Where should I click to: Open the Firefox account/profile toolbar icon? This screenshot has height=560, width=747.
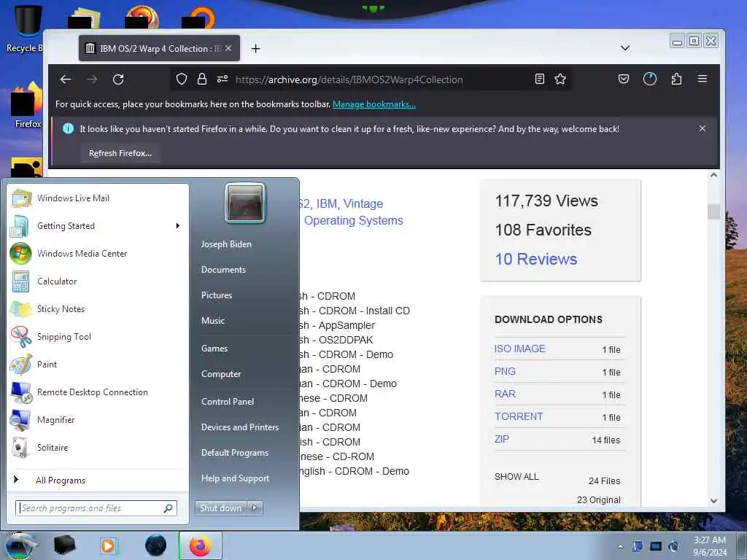pyautogui.click(x=650, y=79)
